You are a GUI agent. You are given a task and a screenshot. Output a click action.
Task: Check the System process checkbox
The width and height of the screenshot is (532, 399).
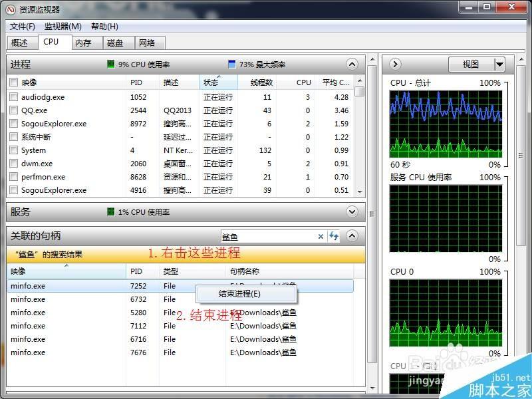pyautogui.click(x=12, y=150)
